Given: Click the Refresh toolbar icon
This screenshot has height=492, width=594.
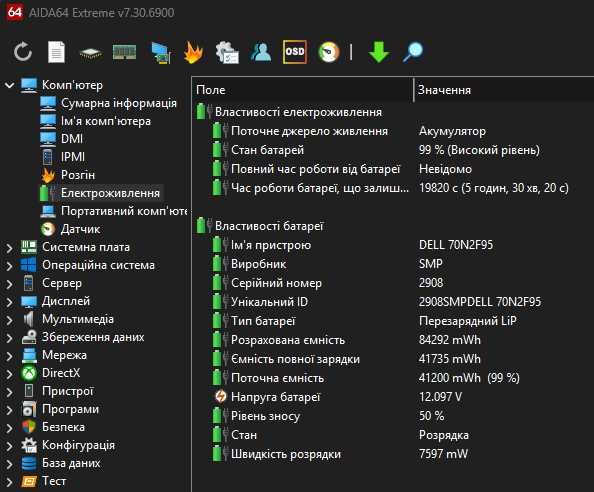Looking at the screenshot, I should pyautogui.click(x=23, y=52).
